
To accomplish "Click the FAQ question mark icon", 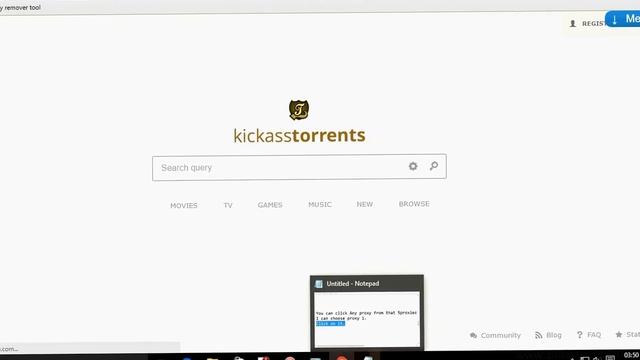I will coord(579,335).
